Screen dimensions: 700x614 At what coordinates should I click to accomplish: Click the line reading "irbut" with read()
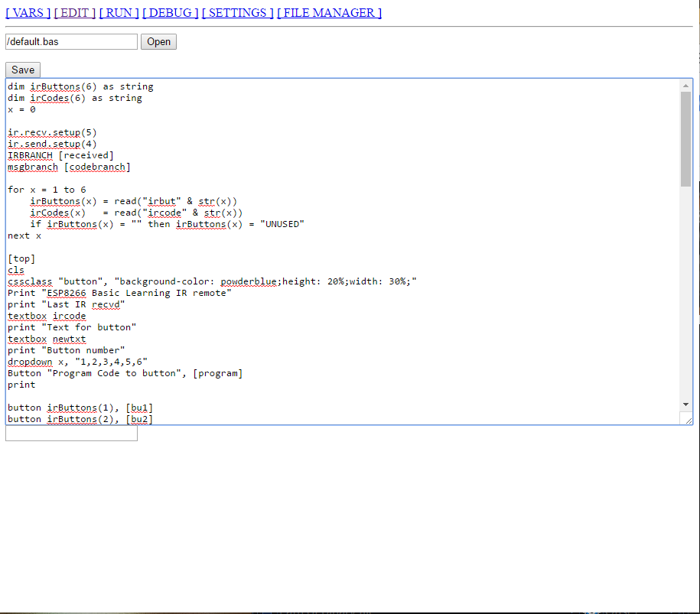click(x=133, y=201)
